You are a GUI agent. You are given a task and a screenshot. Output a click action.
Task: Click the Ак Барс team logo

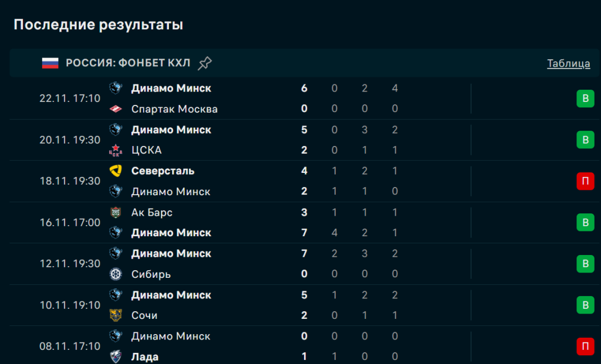(x=116, y=212)
